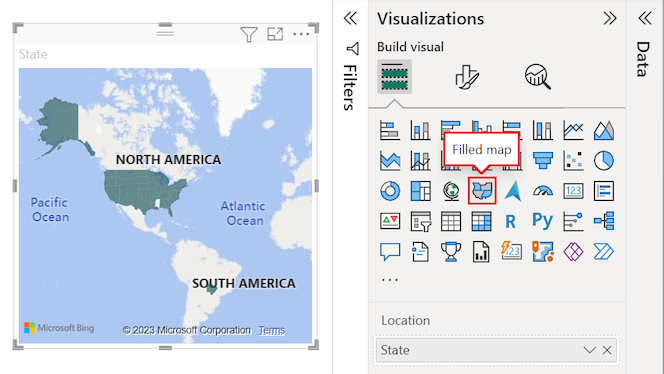Open Get more visuals ellipsis
The image size is (664, 374).
click(x=390, y=280)
